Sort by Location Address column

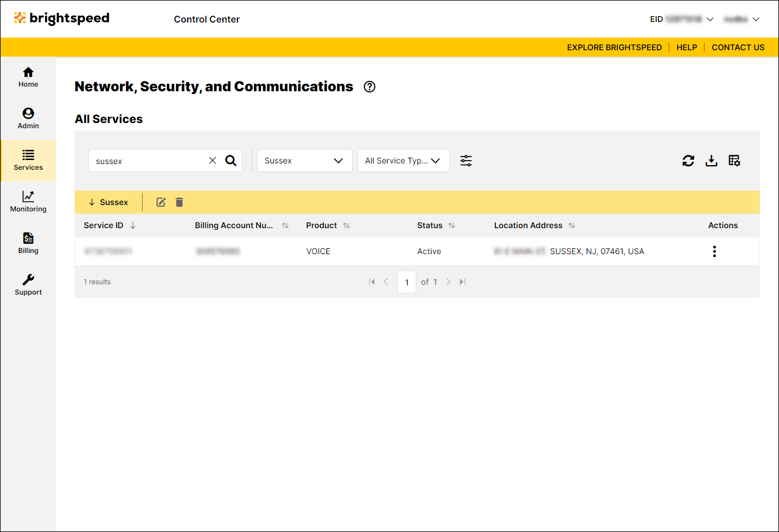(x=572, y=225)
